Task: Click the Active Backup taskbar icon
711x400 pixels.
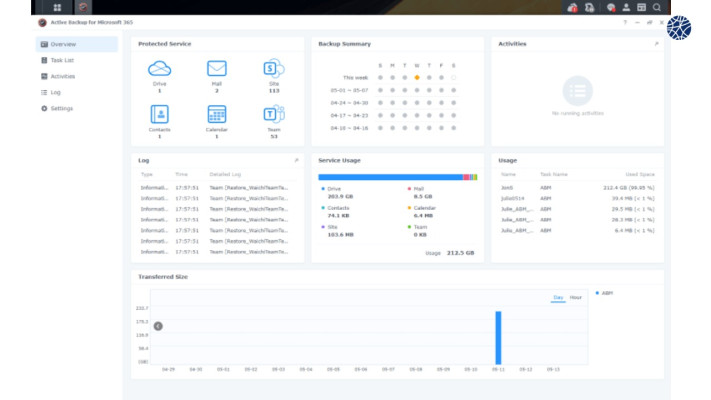Action: click(83, 7)
